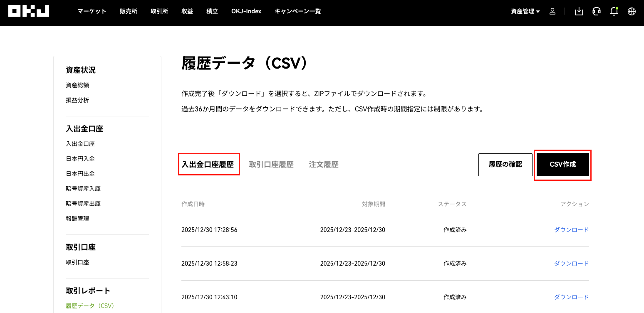The height and width of the screenshot is (313, 644).
Task: Click the download app icon in header
Action: pos(579,12)
